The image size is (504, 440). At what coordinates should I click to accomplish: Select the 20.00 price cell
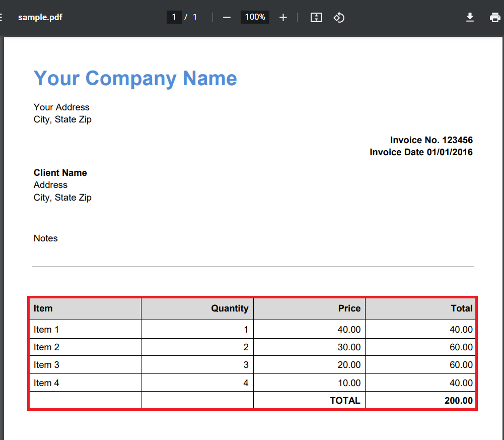309,365
